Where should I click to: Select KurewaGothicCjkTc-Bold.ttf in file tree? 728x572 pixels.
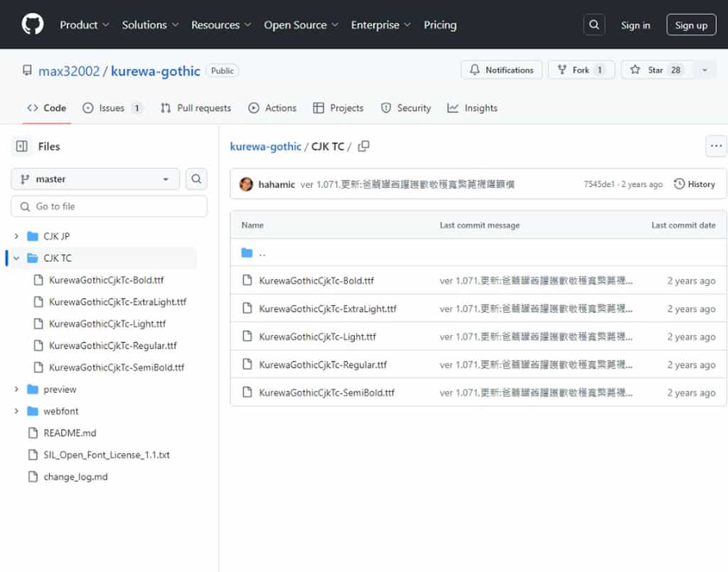coord(107,280)
